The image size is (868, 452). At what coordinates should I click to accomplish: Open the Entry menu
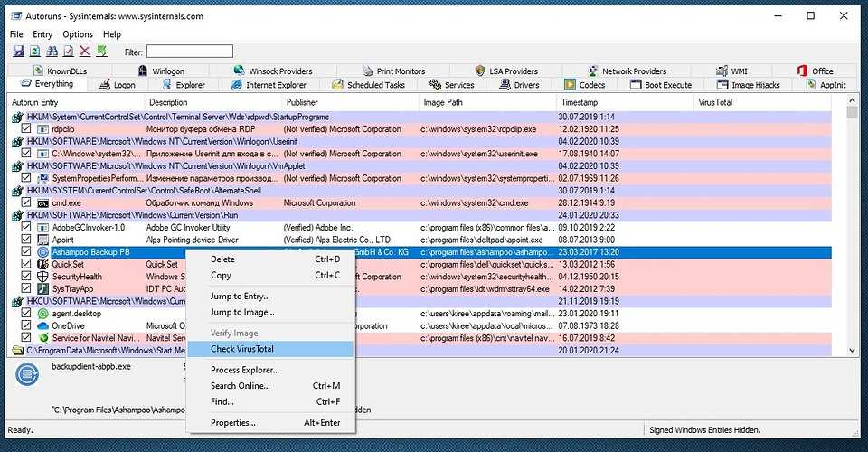42,34
